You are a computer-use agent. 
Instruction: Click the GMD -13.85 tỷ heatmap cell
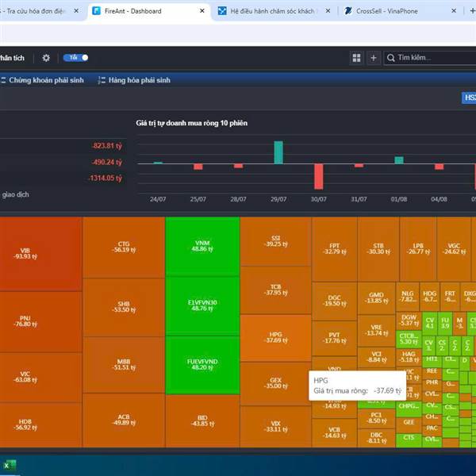point(376,298)
